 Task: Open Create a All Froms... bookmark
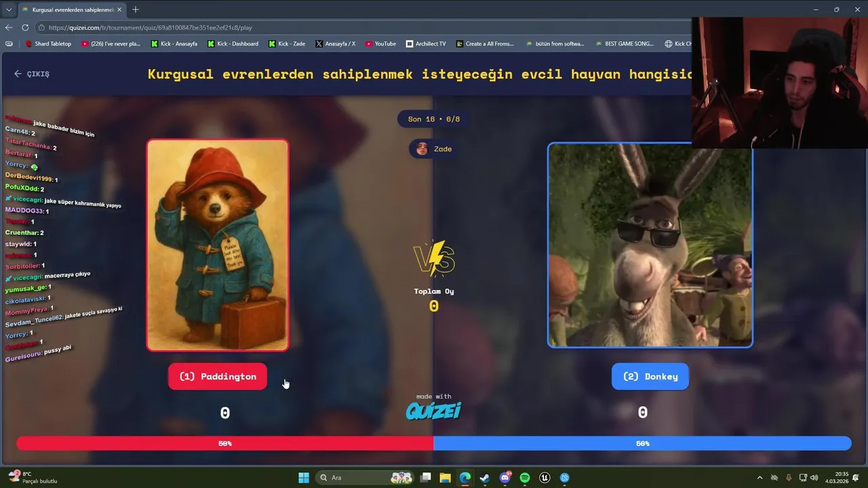click(485, 43)
